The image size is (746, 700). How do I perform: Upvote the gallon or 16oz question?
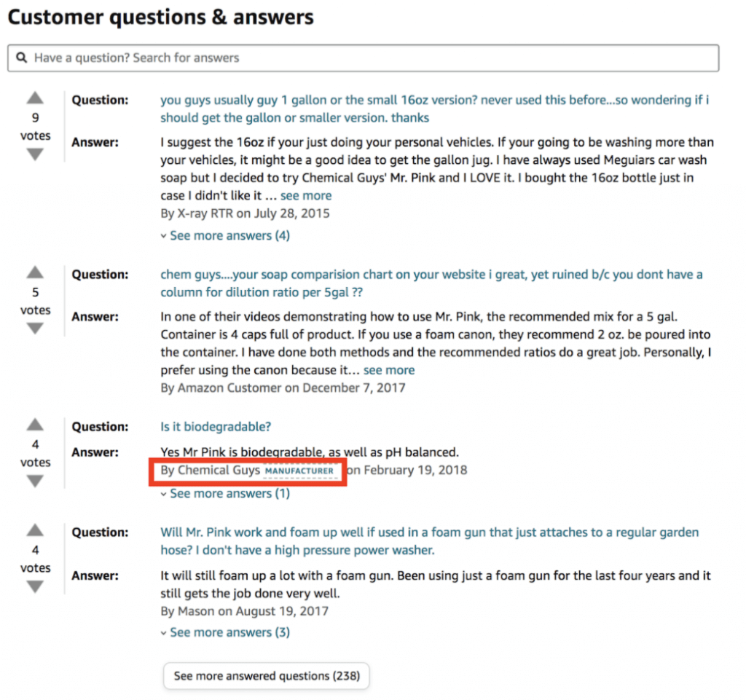click(x=35, y=99)
